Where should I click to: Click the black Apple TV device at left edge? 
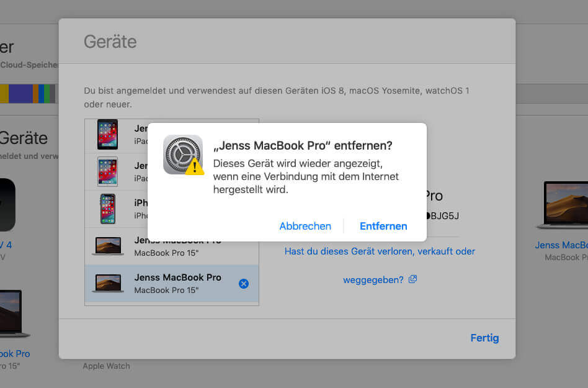(x=6, y=205)
